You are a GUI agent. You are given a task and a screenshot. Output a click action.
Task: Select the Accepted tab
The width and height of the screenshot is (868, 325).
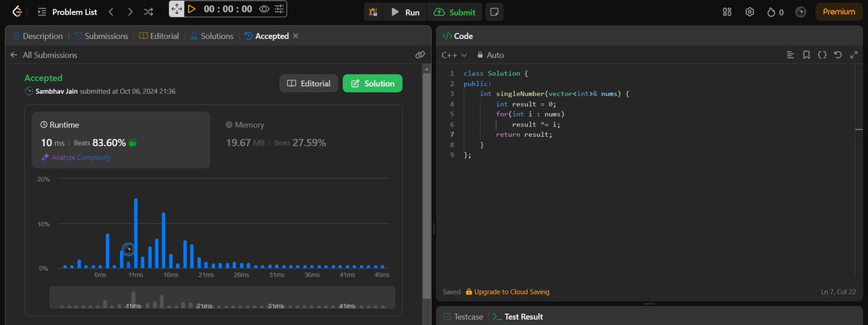tap(267, 35)
